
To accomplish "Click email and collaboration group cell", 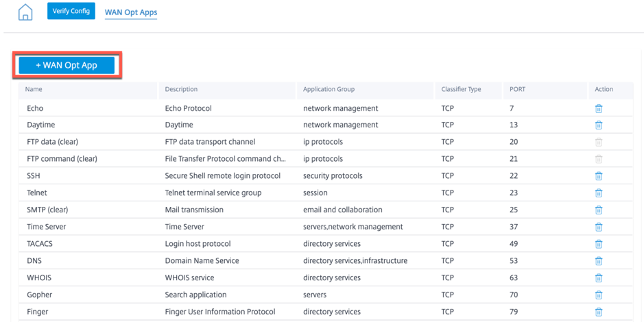I will pyautogui.click(x=342, y=210).
